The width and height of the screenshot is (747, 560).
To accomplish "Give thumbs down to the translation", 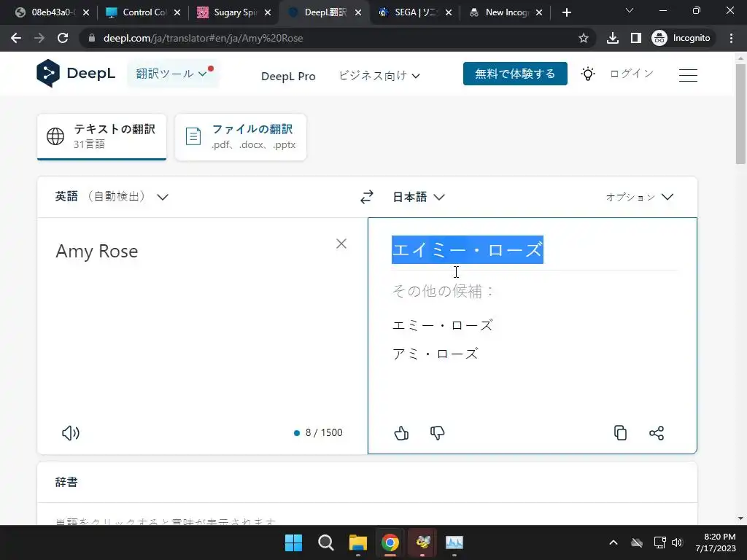I will pos(438,433).
